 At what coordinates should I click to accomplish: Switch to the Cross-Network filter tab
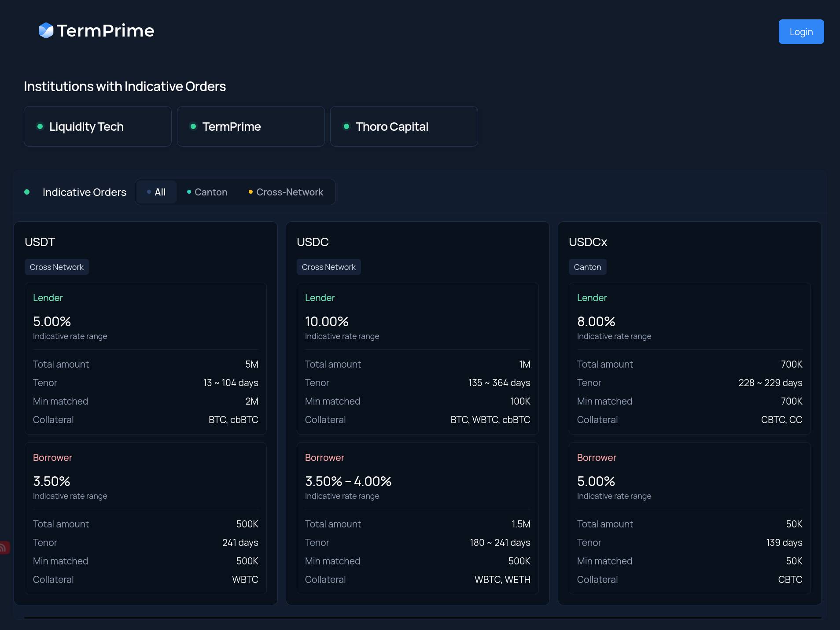(x=286, y=192)
